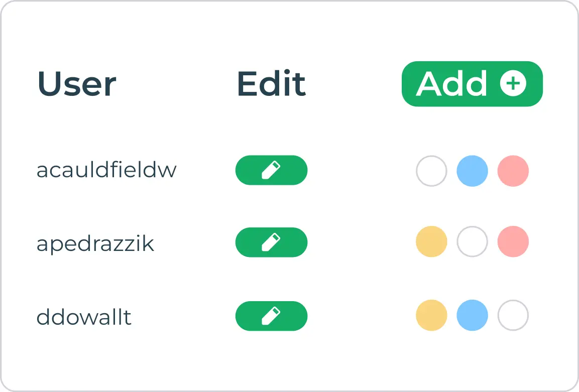Click the pencil edit icon for ddowallt

[x=272, y=316]
